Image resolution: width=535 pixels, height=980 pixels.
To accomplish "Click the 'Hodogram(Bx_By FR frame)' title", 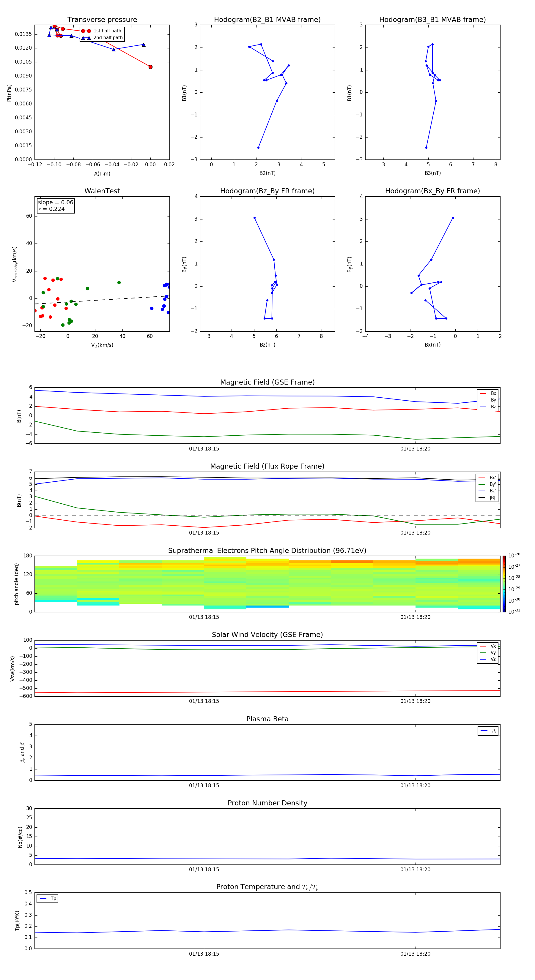I will pyautogui.click(x=432, y=191).
